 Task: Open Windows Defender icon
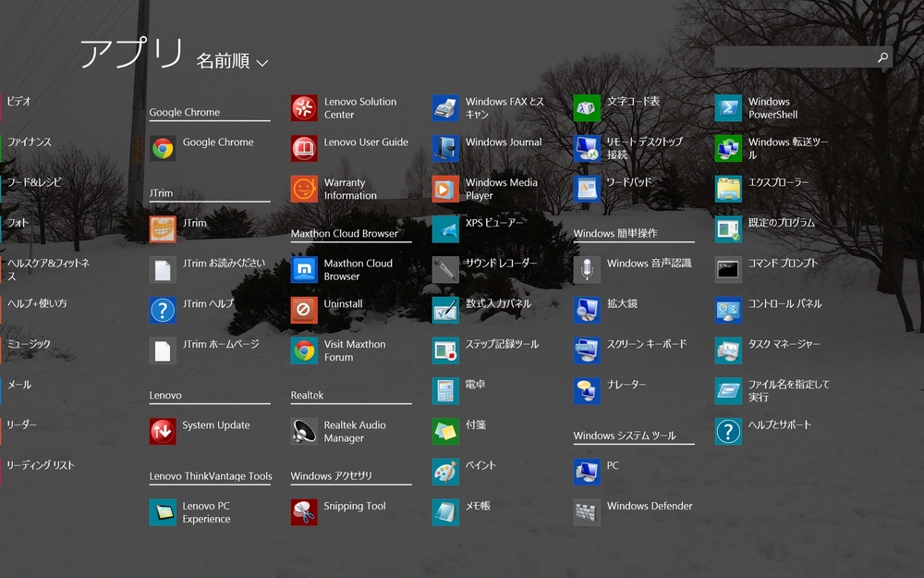[x=587, y=512]
